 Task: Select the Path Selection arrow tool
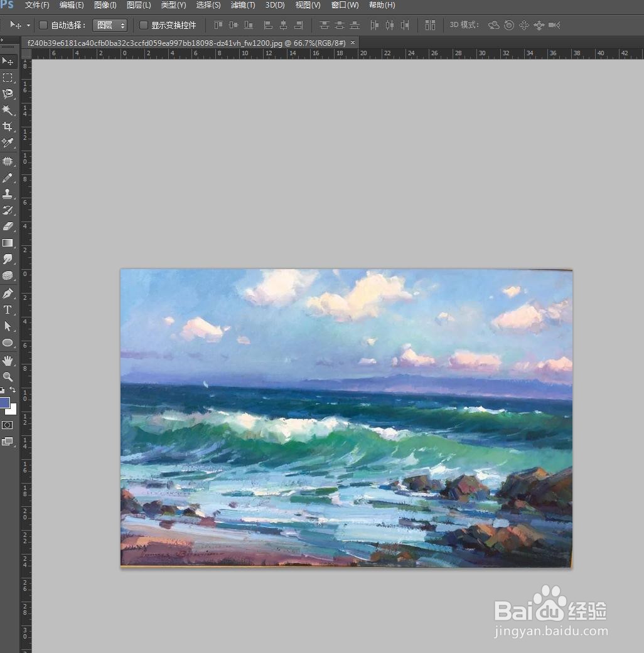(8, 326)
